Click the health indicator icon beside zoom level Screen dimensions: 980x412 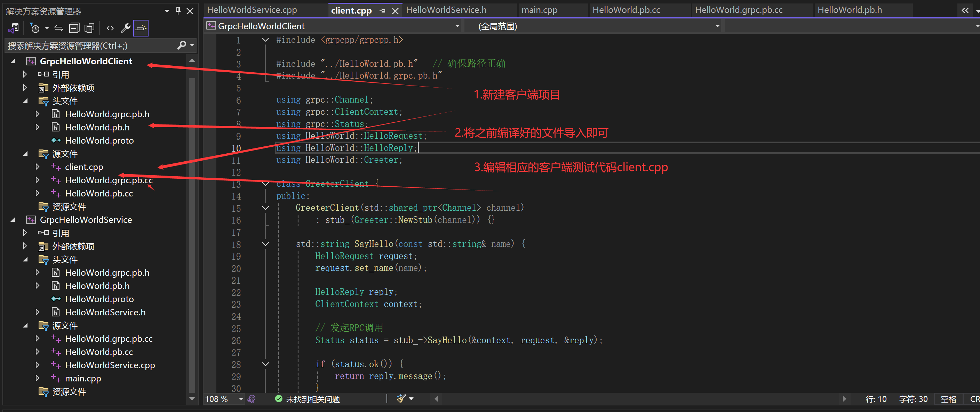tap(252, 399)
